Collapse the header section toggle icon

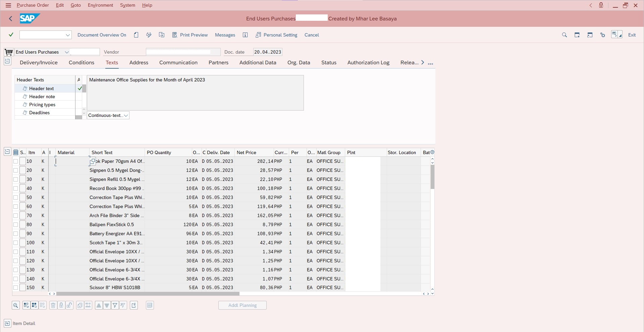click(7, 61)
